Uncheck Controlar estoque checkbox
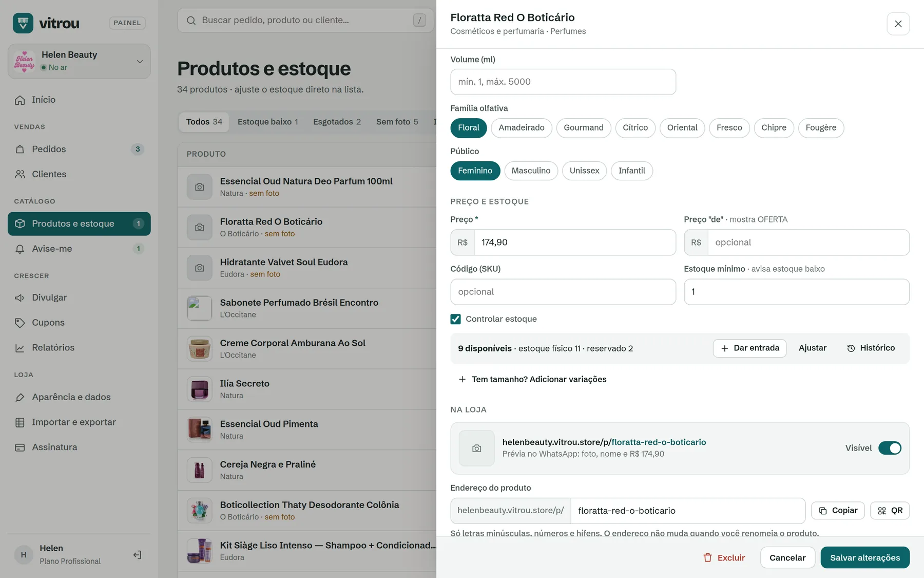 coord(455,319)
